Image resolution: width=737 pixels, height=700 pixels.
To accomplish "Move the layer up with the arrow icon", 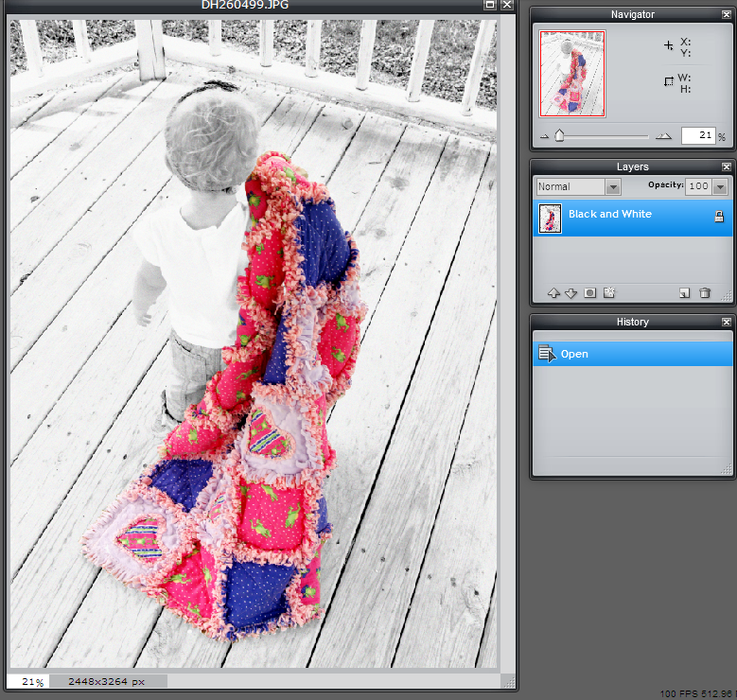I will (x=553, y=293).
